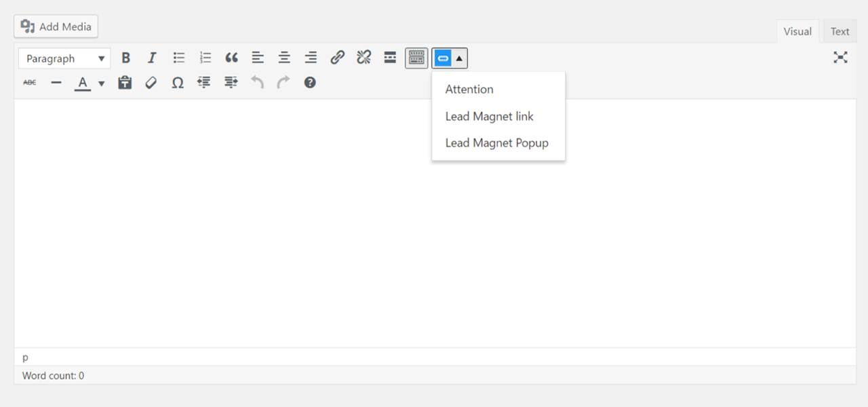Insert the Read More tag
The image size is (868, 407).
[390, 58]
